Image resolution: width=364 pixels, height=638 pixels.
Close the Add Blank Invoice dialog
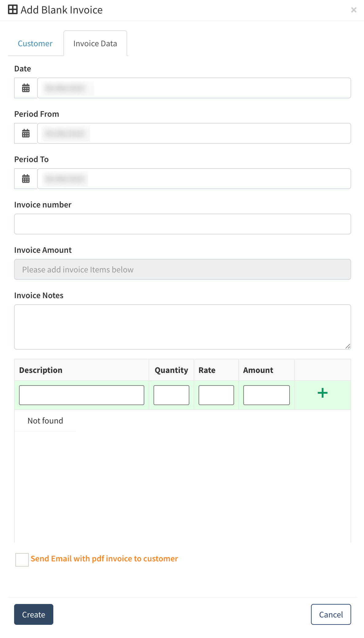tap(354, 10)
